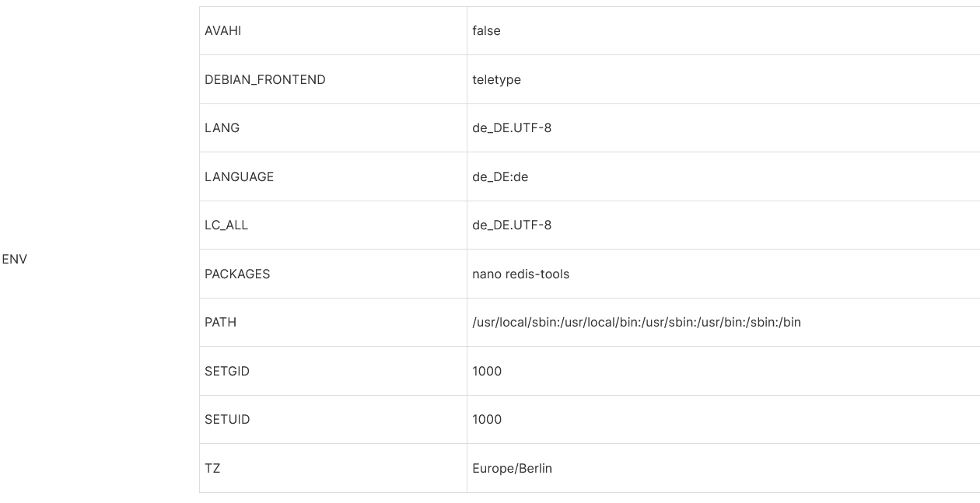Screen dimensions: 980x503
Task: Select the PACKAGES key cell
Action: point(237,274)
